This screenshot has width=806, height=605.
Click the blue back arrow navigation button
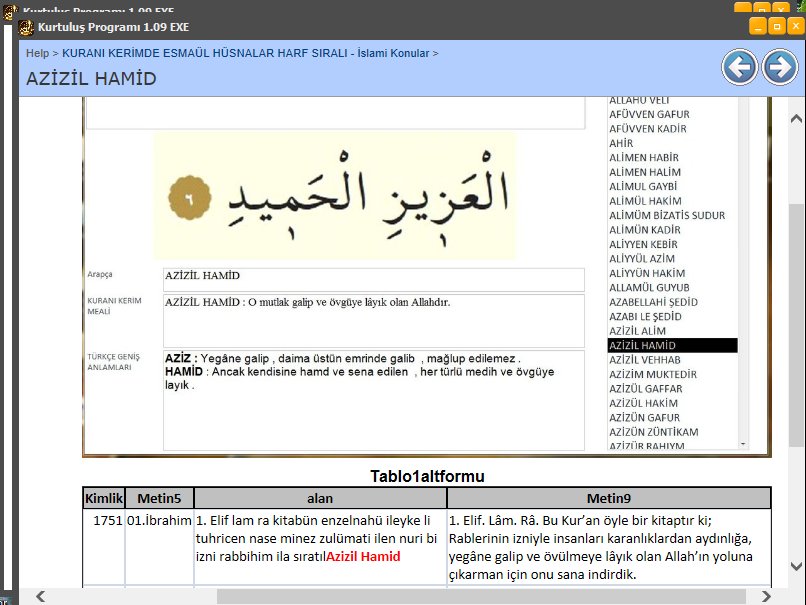click(740, 68)
